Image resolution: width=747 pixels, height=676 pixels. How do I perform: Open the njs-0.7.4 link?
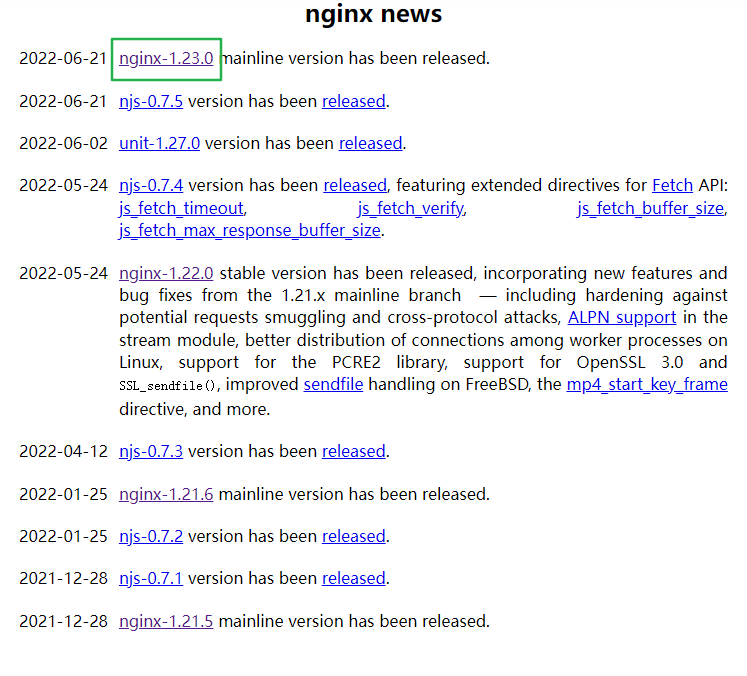pyautogui.click(x=151, y=185)
